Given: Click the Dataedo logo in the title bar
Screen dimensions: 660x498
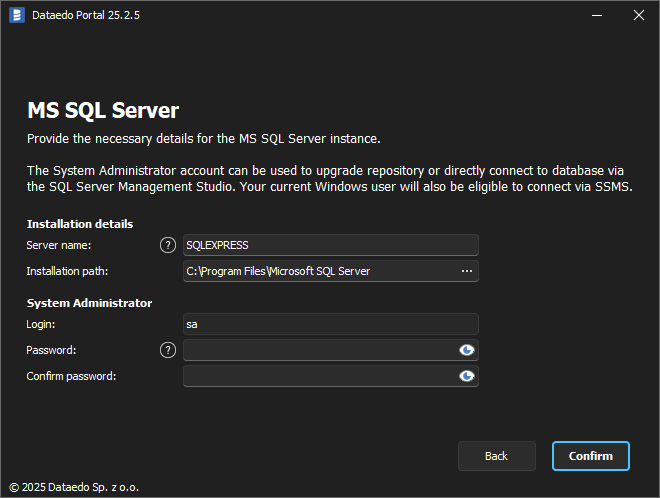Looking at the screenshot, I should [17, 15].
